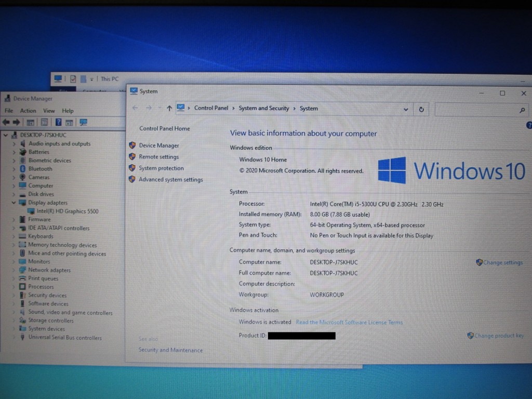The width and height of the screenshot is (532, 399).
Task: Click the System protection link
Action: 161,168
